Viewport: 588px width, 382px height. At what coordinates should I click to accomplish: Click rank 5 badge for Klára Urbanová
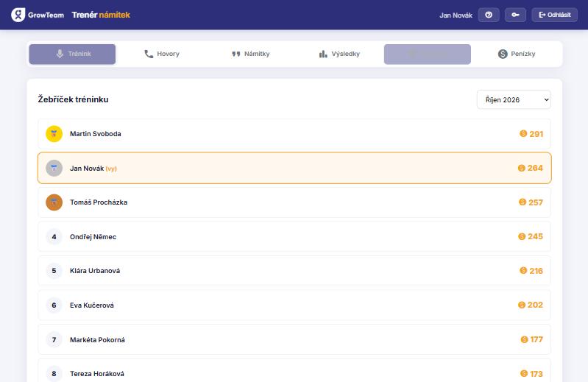click(x=54, y=271)
